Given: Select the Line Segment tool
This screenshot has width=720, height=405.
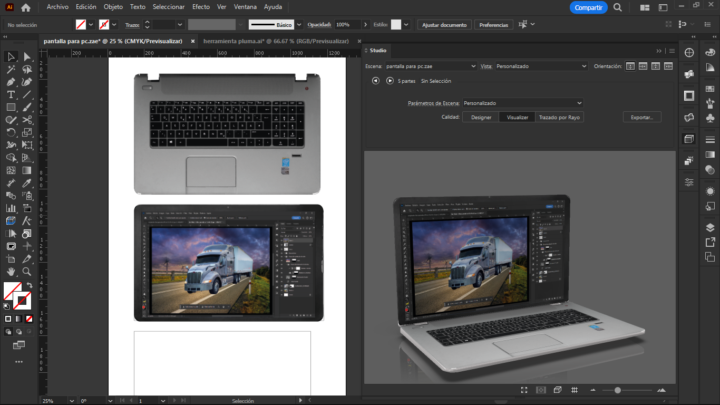Looking at the screenshot, I should 27,95.
